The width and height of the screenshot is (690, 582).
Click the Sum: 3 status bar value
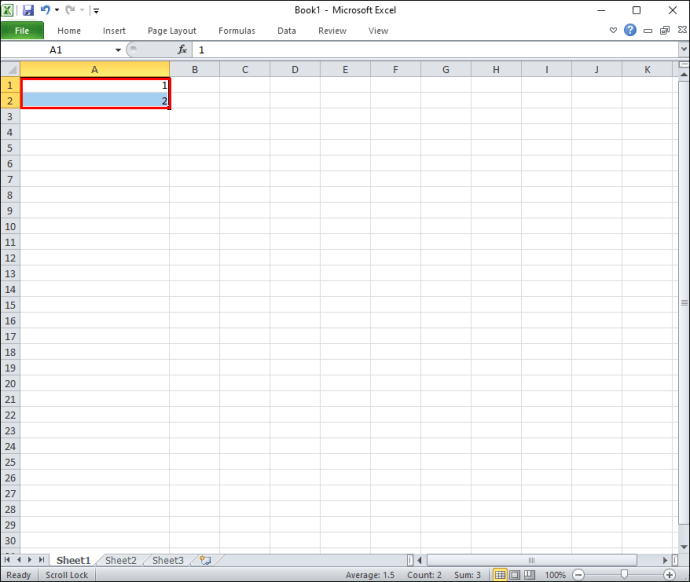[x=467, y=575]
